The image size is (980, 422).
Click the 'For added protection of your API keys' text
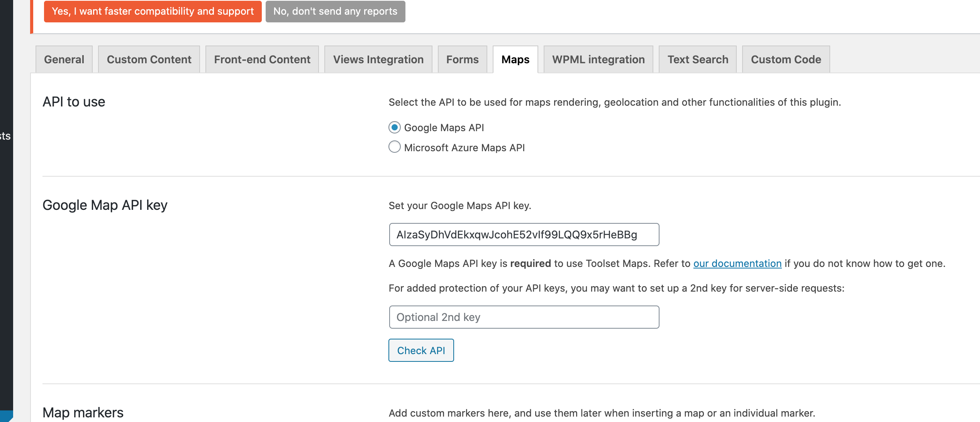[x=617, y=288]
